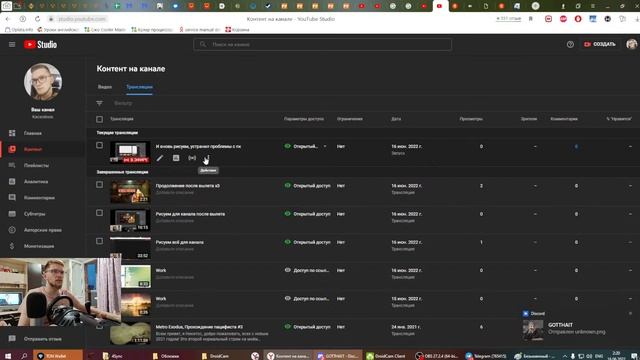Select checkbox for current live stream row
Screen dimensions: 640x360
click(100, 145)
